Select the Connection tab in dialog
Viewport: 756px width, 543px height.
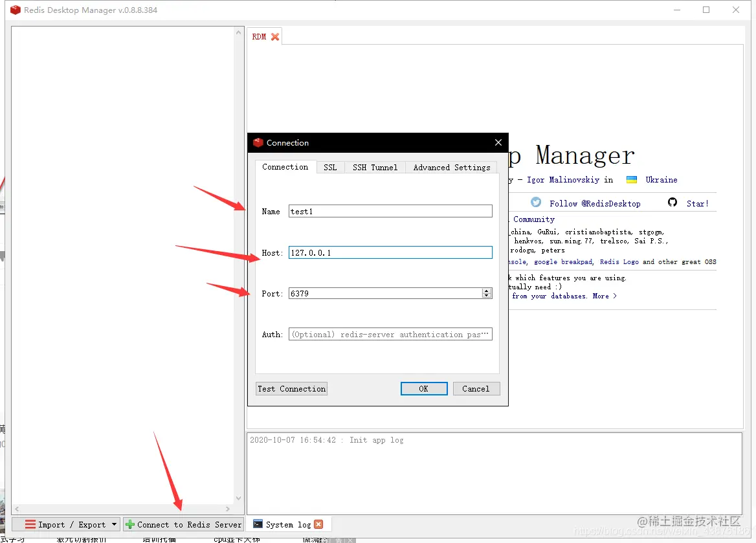[x=285, y=167]
